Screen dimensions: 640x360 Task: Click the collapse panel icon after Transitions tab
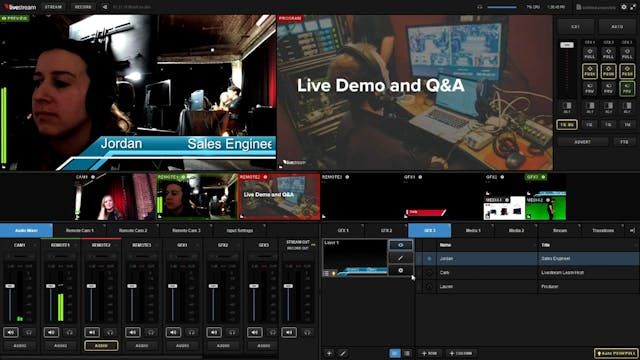point(632,231)
